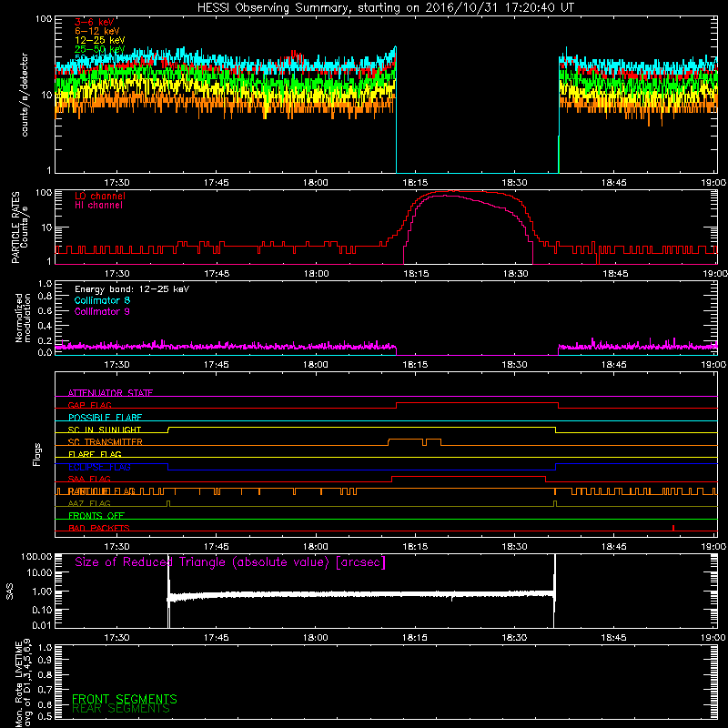Choose the Collimator 8 legend entry
The width and height of the screenshot is (728, 728).
(x=102, y=300)
